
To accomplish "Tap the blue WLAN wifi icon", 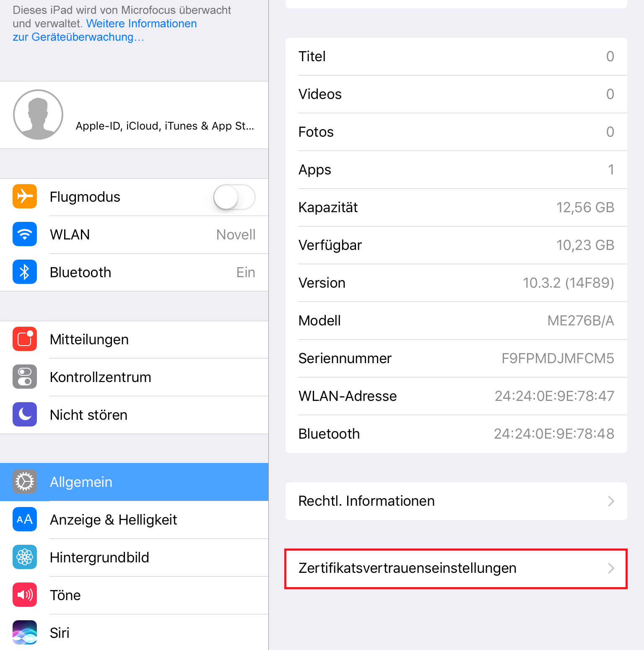I will (x=25, y=234).
